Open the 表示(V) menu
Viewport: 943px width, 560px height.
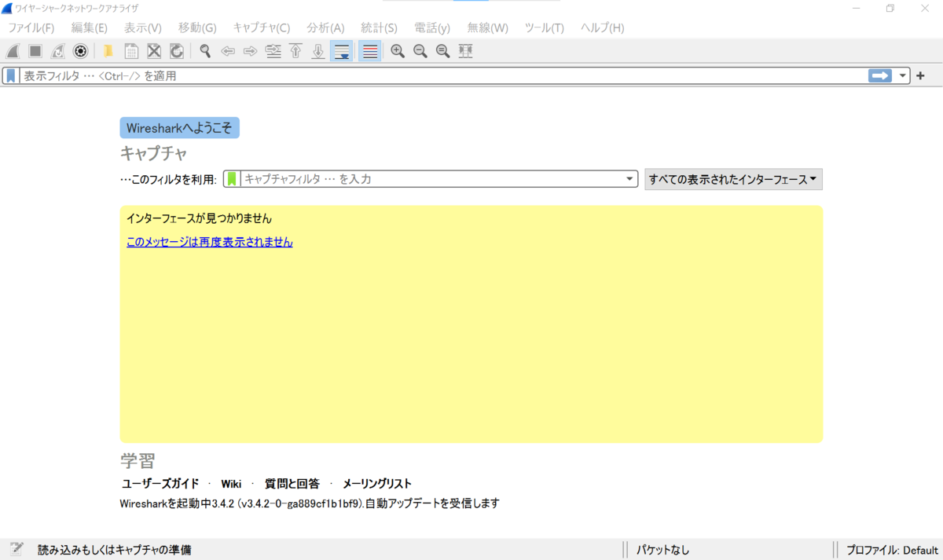pyautogui.click(x=143, y=27)
